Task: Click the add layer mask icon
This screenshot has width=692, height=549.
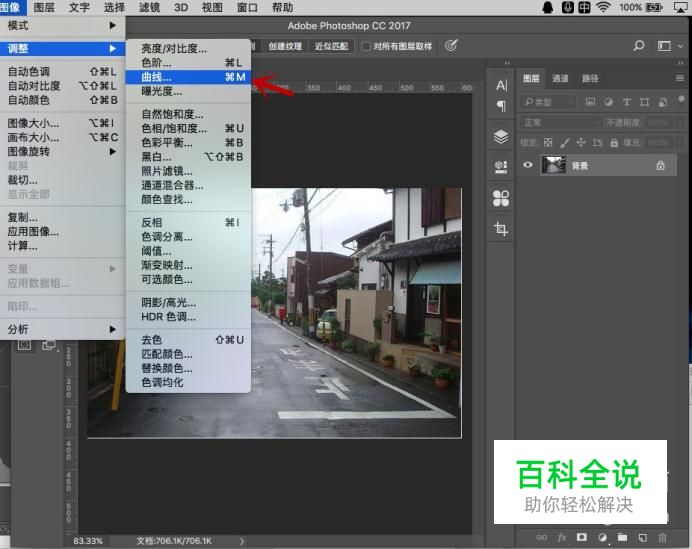Action: click(x=582, y=538)
